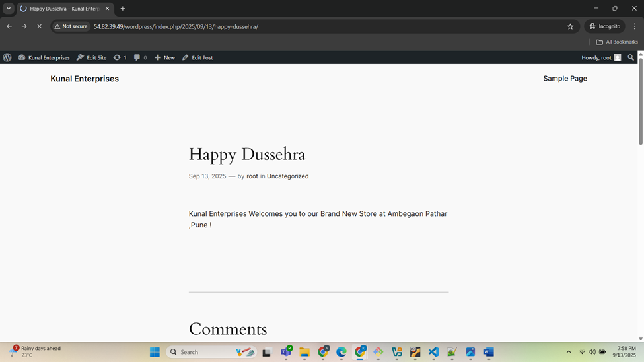This screenshot has width=644, height=362.
Task: Open the Comments bubble in admin bar
Action: 140,57
